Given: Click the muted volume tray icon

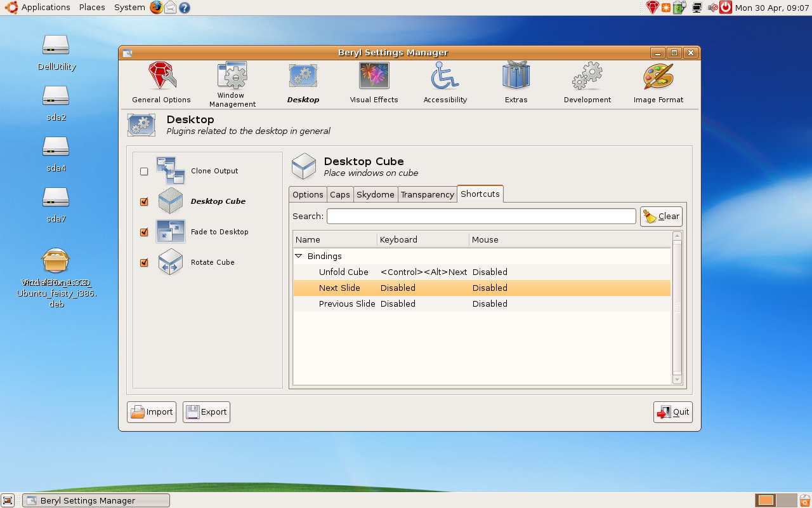Looking at the screenshot, I should click(x=712, y=8).
